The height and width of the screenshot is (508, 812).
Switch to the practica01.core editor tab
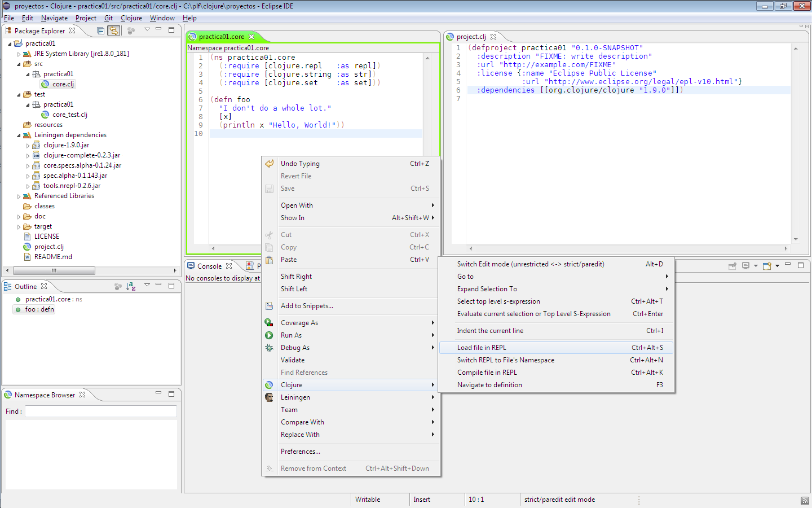(221, 37)
